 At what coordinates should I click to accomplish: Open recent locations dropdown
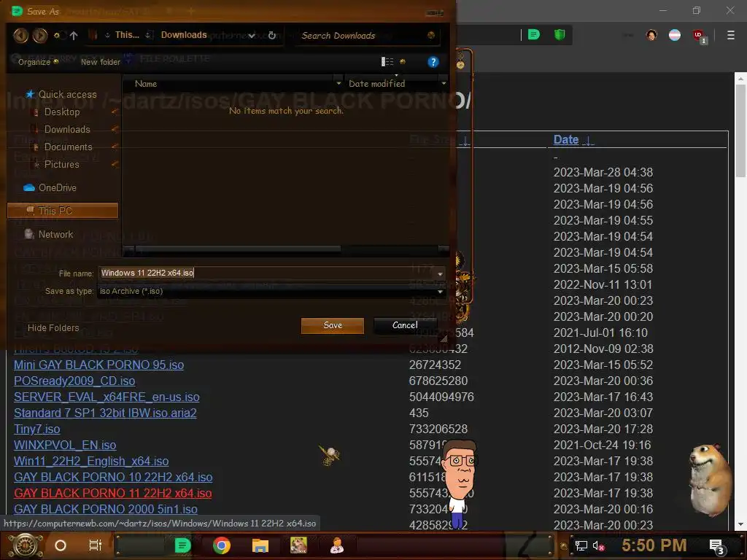tap(57, 35)
